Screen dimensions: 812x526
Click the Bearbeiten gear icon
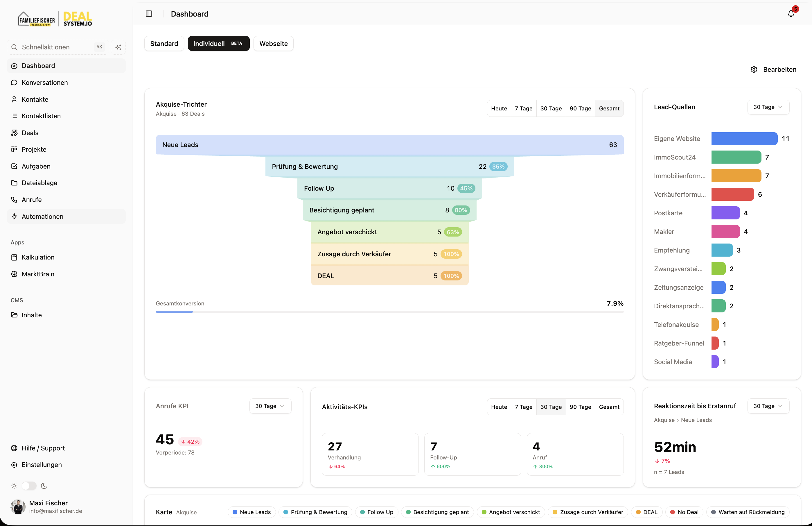pos(754,70)
